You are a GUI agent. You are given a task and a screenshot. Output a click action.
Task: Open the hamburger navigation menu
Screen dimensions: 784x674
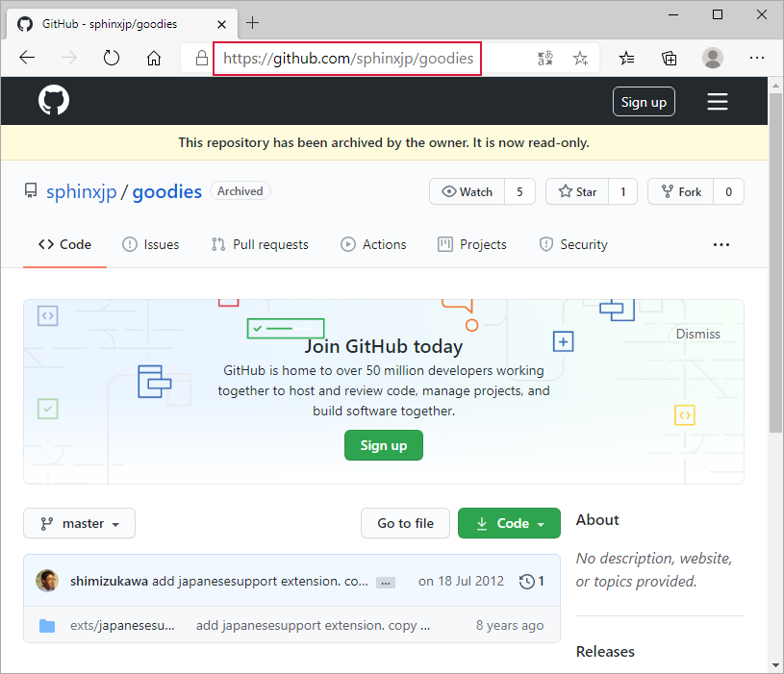[x=717, y=101]
